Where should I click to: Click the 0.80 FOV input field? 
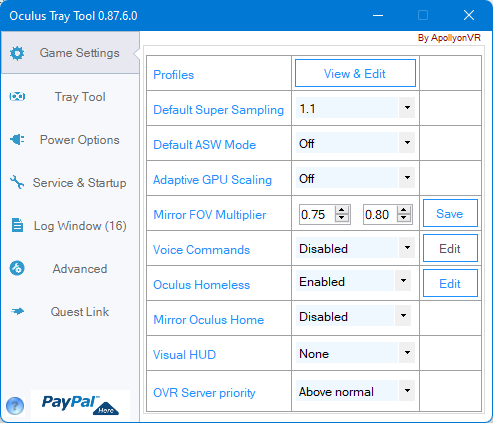(x=380, y=215)
